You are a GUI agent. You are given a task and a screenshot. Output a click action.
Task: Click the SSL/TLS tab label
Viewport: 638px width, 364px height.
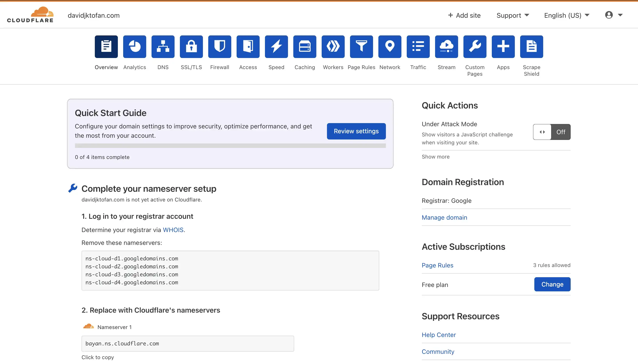tap(191, 67)
